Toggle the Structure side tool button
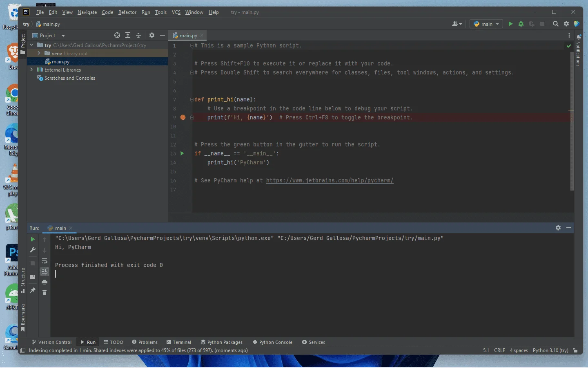Screen dimensions: 588x368 [23, 280]
